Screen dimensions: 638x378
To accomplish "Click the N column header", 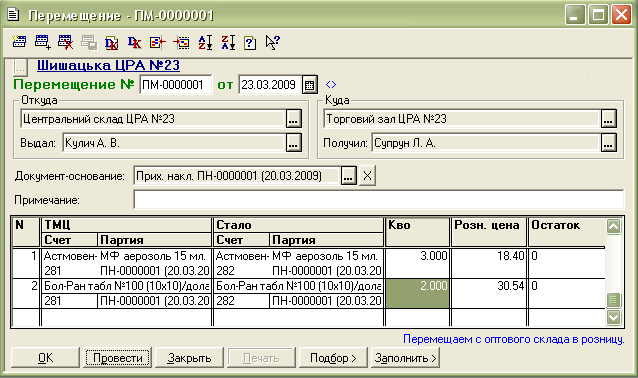I will tap(26, 232).
